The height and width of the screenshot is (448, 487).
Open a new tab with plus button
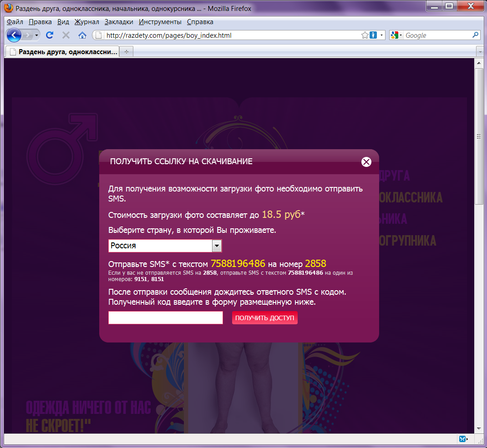pos(127,52)
